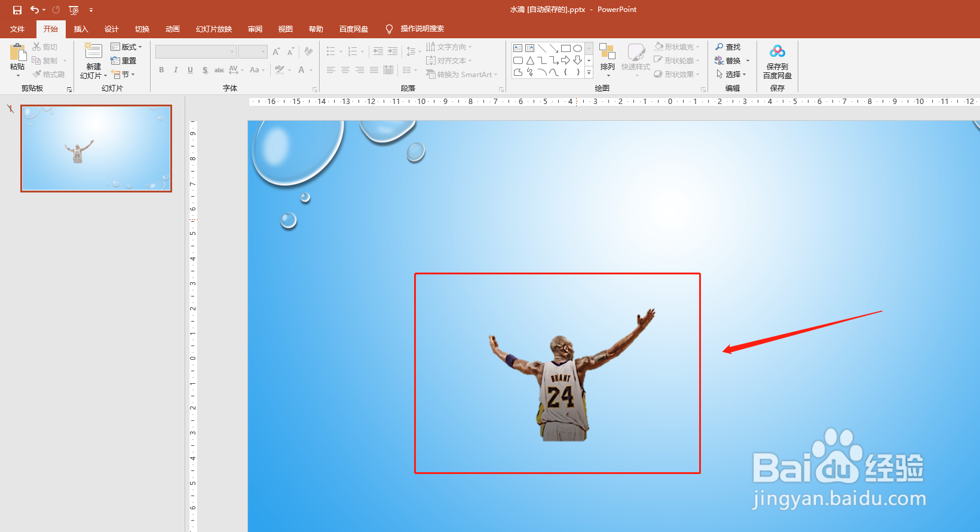Open the customize quick access toolbar arrow
Image resolution: width=980 pixels, height=532 pixels.
[91, 10]
